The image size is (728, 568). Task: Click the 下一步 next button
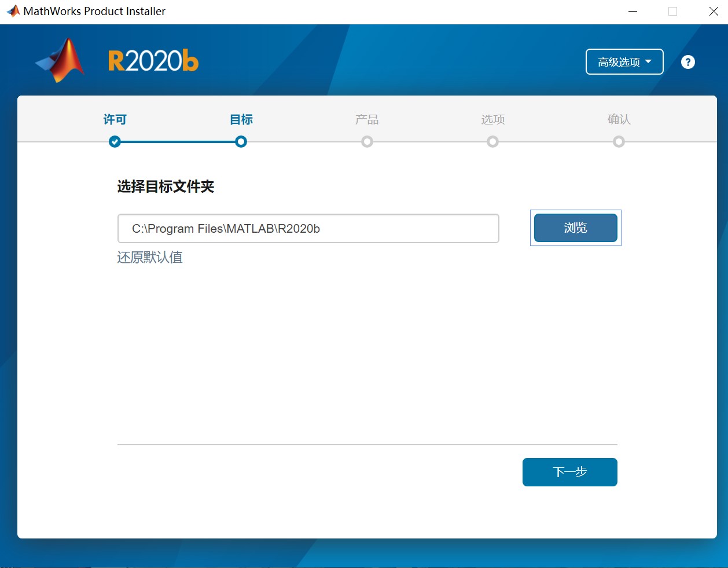(x=570, y=472)
